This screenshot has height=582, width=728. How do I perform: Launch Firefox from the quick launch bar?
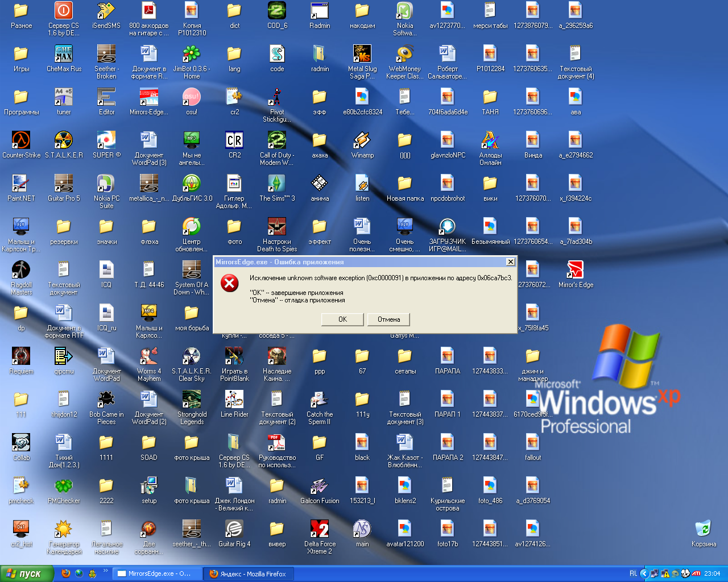[x=66, y=573]
